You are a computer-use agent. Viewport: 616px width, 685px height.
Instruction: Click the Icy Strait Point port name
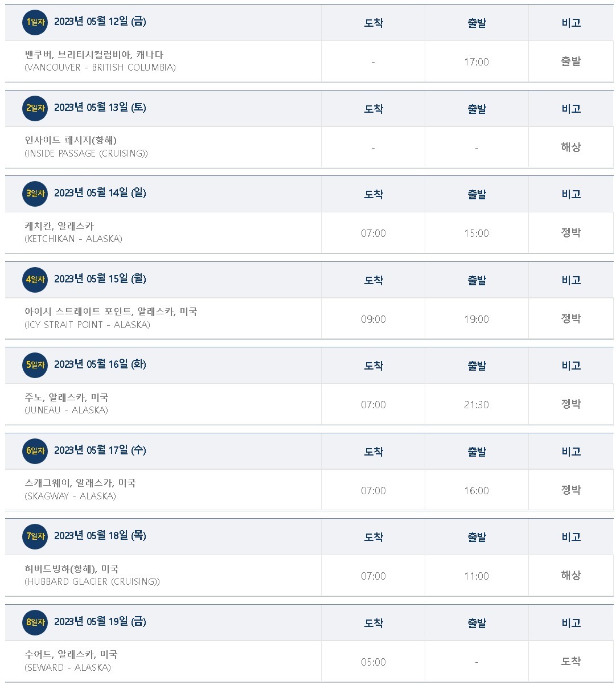coord(111,318)
